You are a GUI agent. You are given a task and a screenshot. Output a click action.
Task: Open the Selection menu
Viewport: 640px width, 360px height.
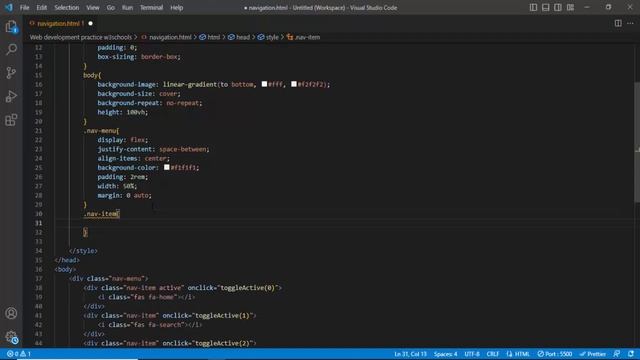tap(67, 7)
